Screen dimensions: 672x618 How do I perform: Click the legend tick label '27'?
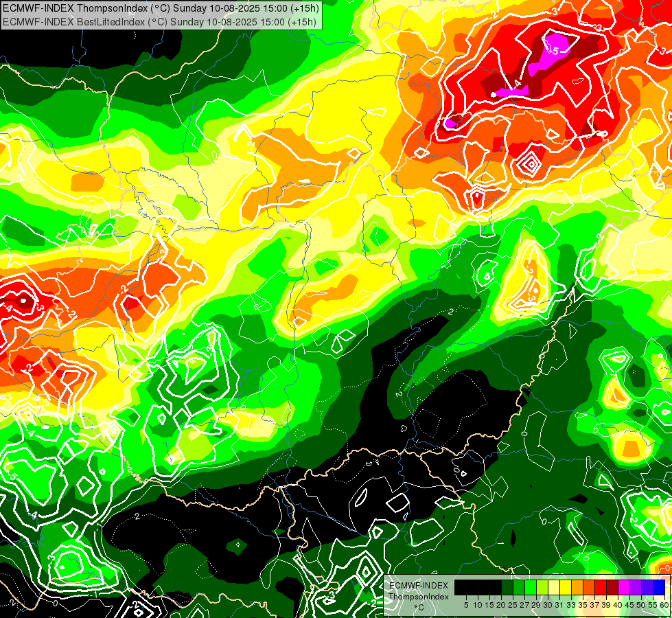[524, 605]
